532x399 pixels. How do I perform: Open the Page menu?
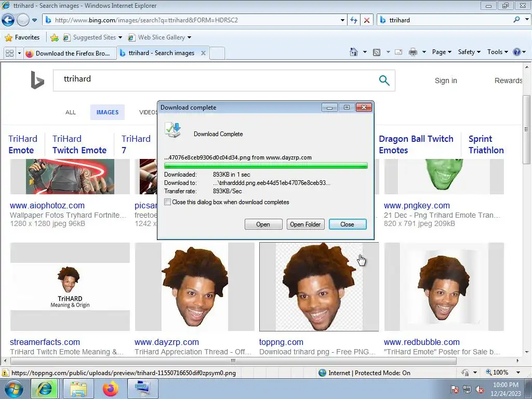coord(442,52)
